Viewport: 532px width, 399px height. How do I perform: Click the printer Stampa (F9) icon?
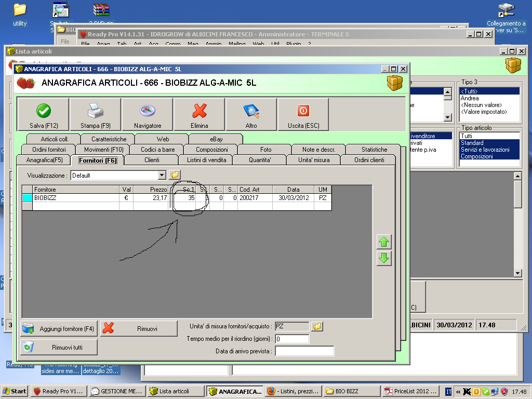coord(96,111)
